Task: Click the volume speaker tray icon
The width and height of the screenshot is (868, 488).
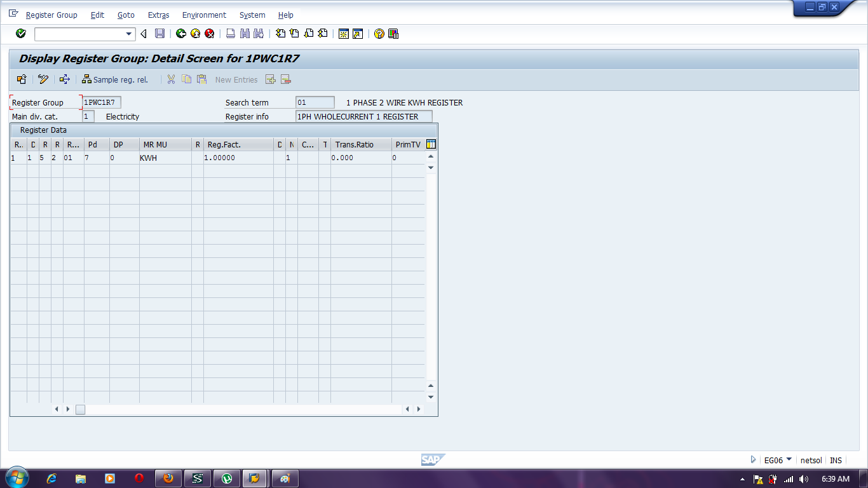Action: pos(804,479)
